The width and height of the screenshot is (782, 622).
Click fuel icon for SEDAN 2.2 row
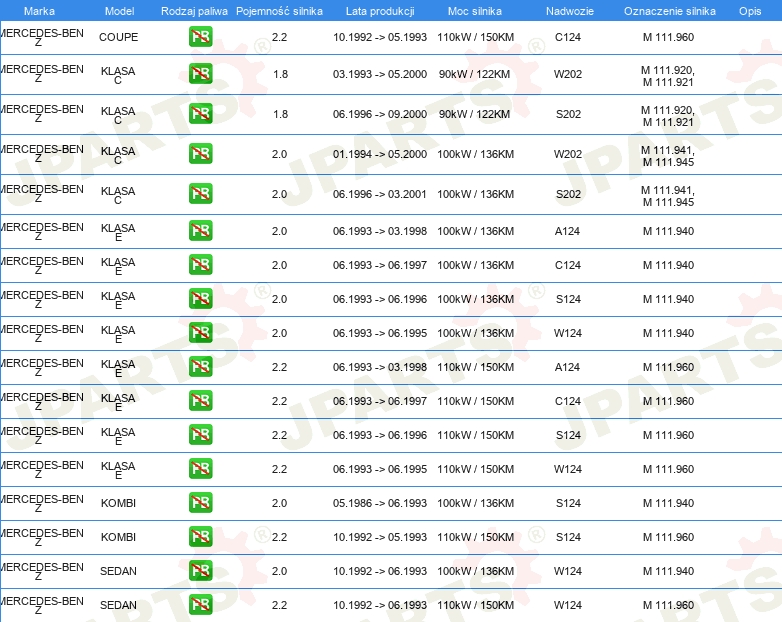click(x=201, y=605)
